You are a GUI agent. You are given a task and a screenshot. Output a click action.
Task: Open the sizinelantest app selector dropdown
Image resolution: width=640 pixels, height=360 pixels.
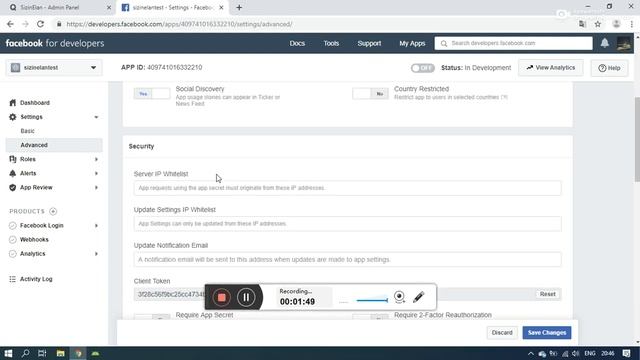pos(54,68)
